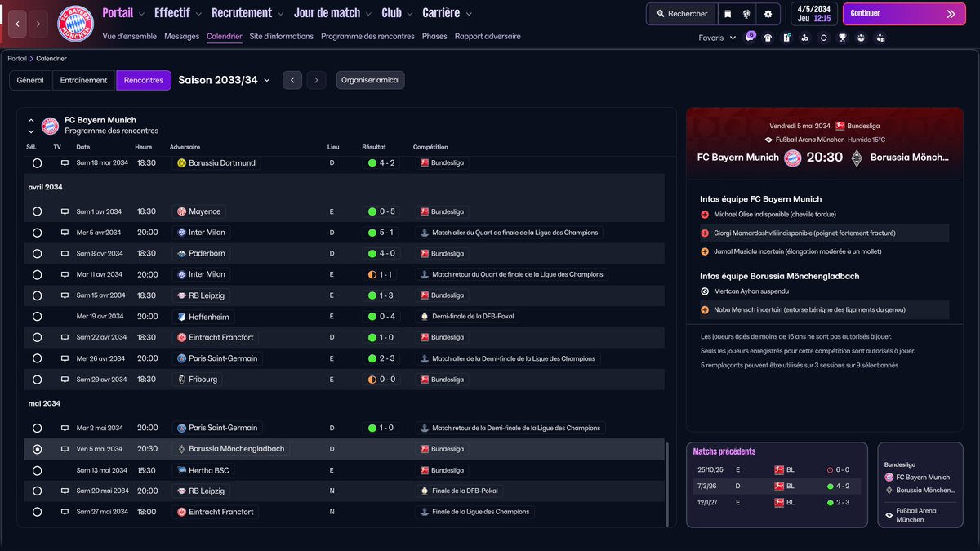The image size is (980, 551).
Task: Click the DFB-Pokal cup icon in the Hoffenheim row
Action: 425,317
